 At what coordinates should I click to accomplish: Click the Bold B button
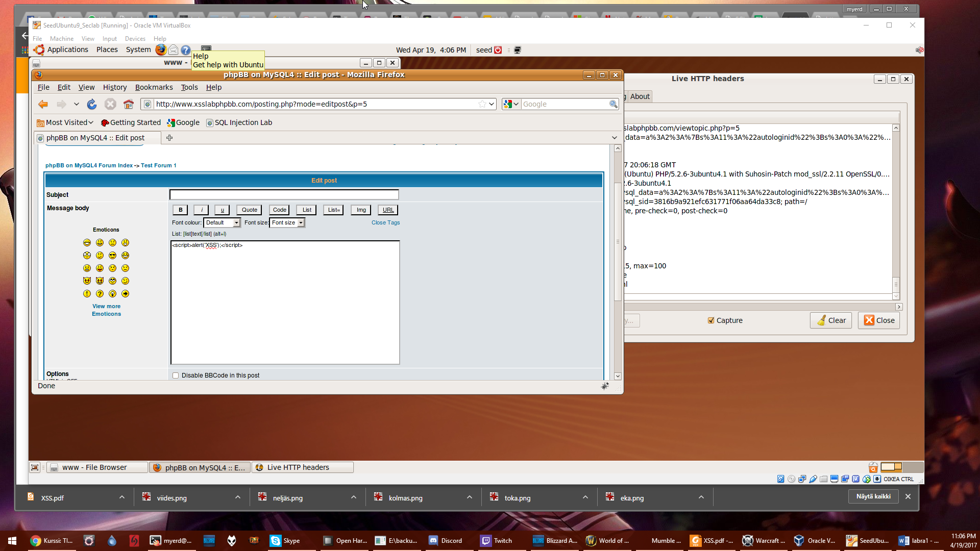pos(180,210)
